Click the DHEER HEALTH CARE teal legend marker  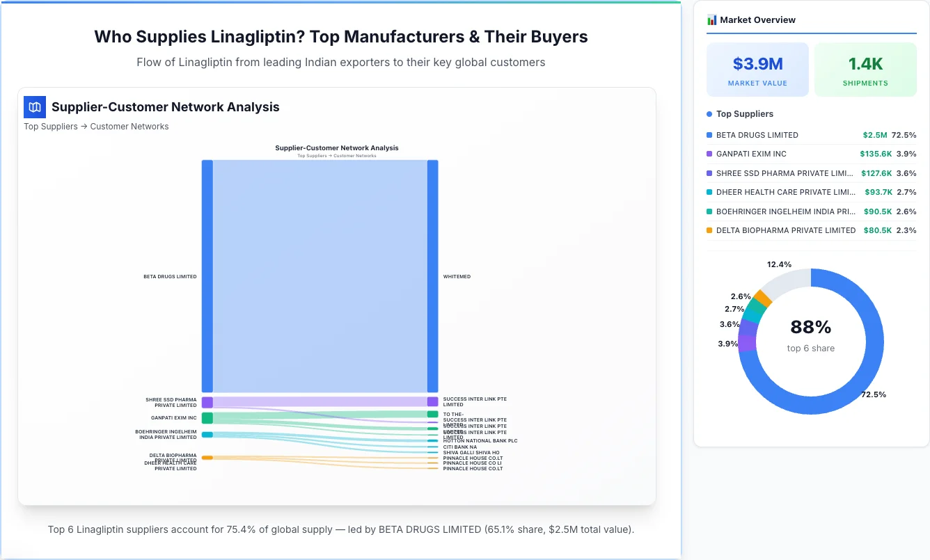point(708,192)
